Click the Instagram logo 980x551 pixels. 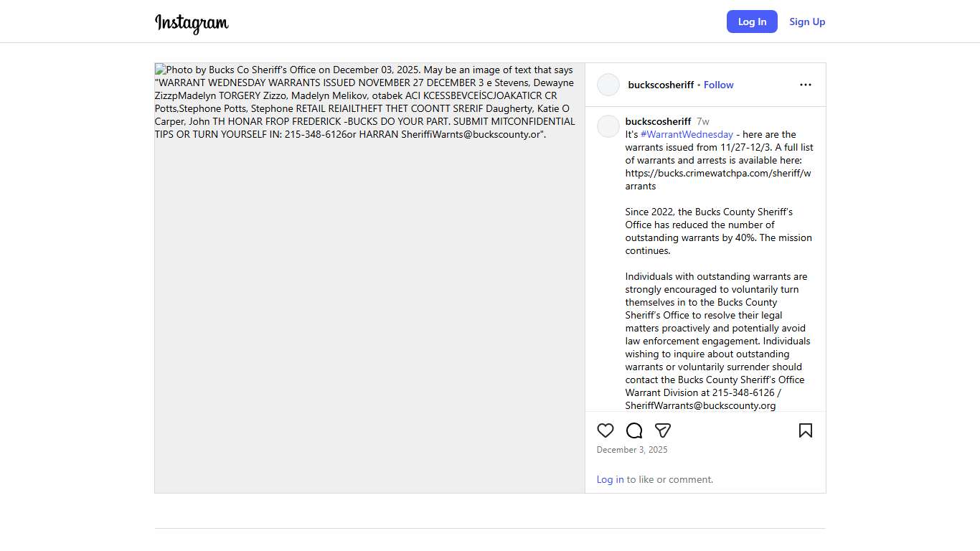point(192,22)
